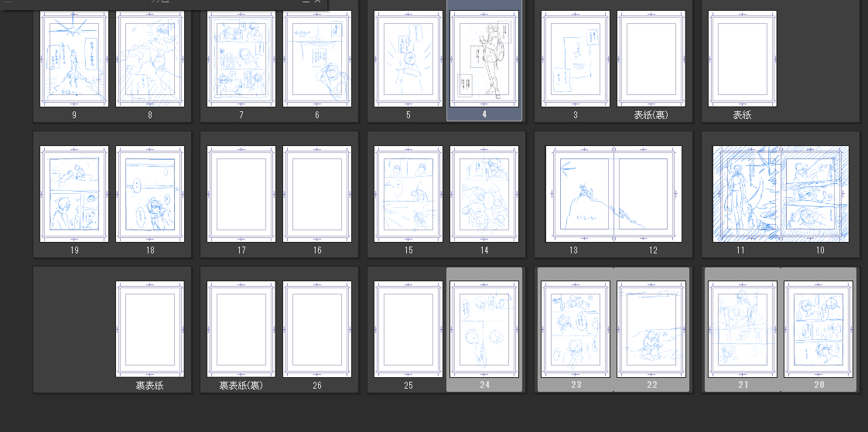Select page 11 thumbnail
Image resolution: width=868 pixels, height=432 pixels.
747,194
